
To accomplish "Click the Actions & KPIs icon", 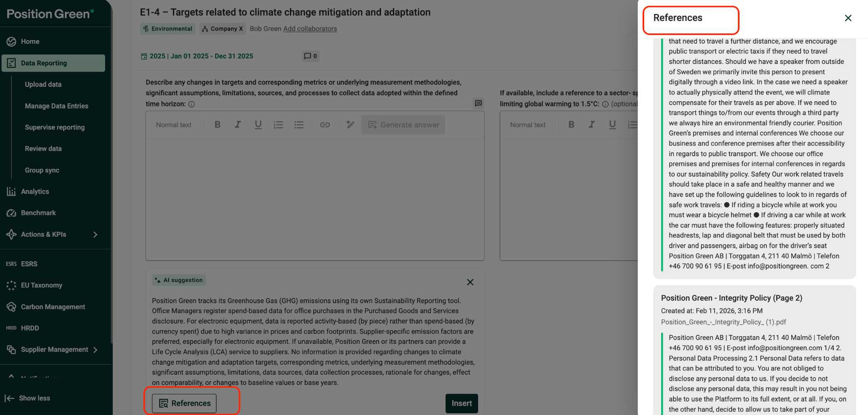I will [x=11, y=234].
